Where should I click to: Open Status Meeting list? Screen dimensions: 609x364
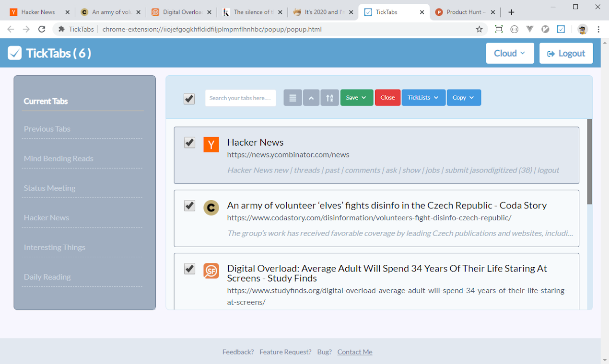49,188
